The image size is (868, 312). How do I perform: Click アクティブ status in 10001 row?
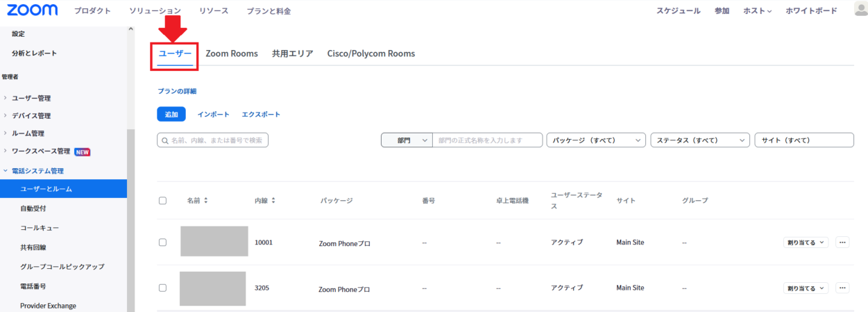coord(567,243)
